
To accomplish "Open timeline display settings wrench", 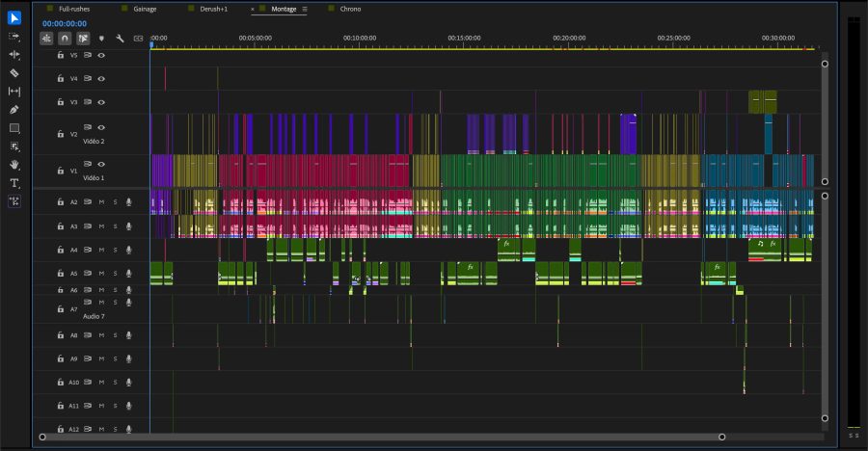I will [120, 39].
